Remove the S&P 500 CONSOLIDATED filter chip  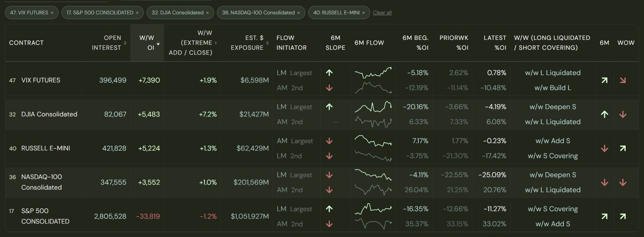click(x=137, y=13)
